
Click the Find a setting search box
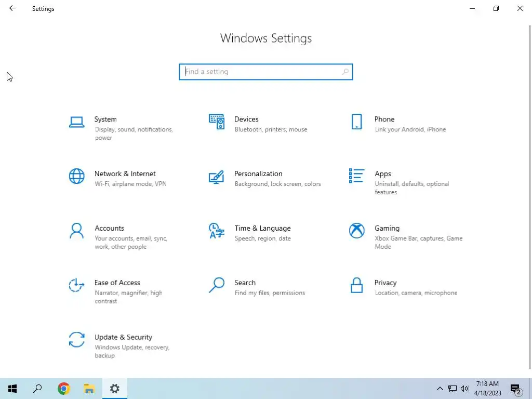coord(266,72)
